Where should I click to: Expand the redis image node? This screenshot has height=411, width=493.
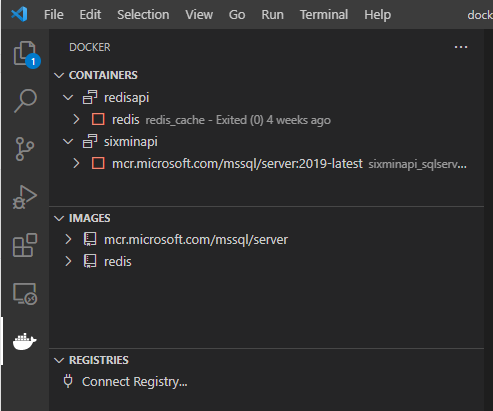(68, 261)
